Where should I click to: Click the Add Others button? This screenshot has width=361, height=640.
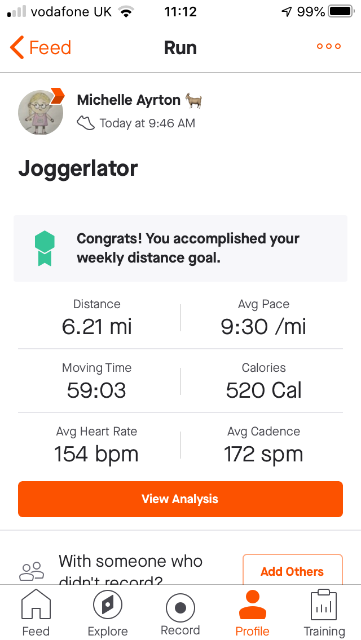(292, 571)
